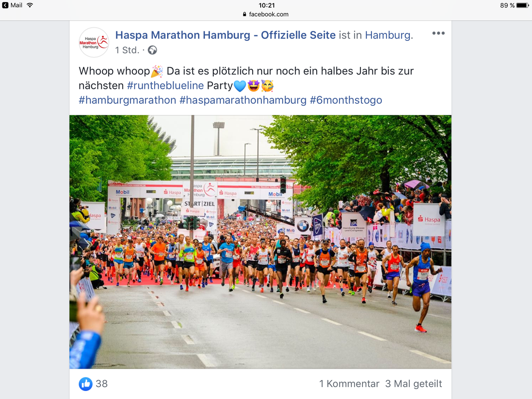The height and width of the screenshot is (399, 532).
Task: Click the battery indicator in status bar
Action: pyautogui.click(x=523, y=5)
